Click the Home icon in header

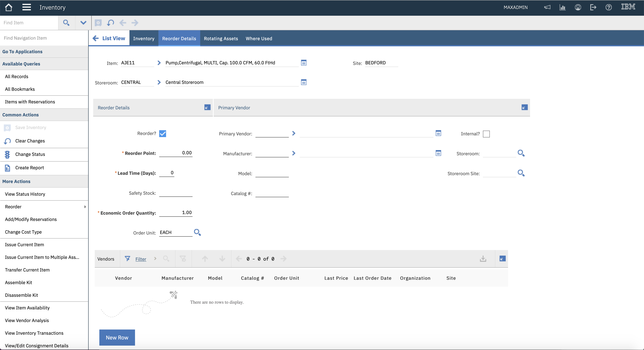pyautogui.click(x=8, y=7)
